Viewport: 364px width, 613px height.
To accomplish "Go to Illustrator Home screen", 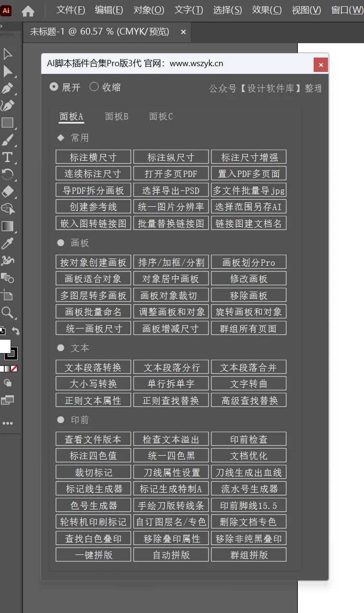I will (x=28, y=11).
